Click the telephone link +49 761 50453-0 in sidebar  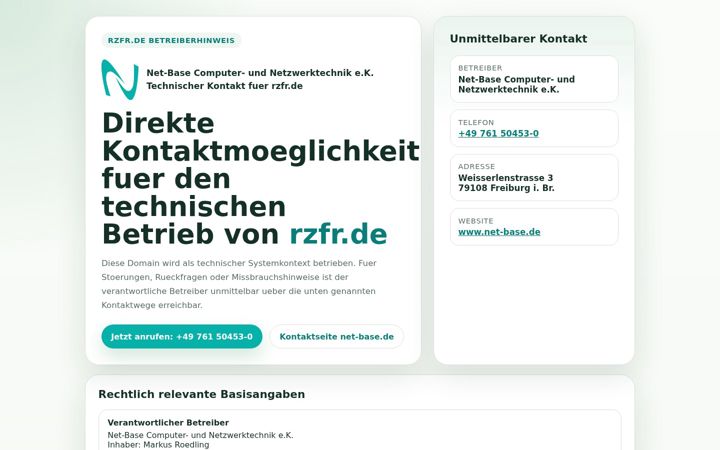coord(498,134)
